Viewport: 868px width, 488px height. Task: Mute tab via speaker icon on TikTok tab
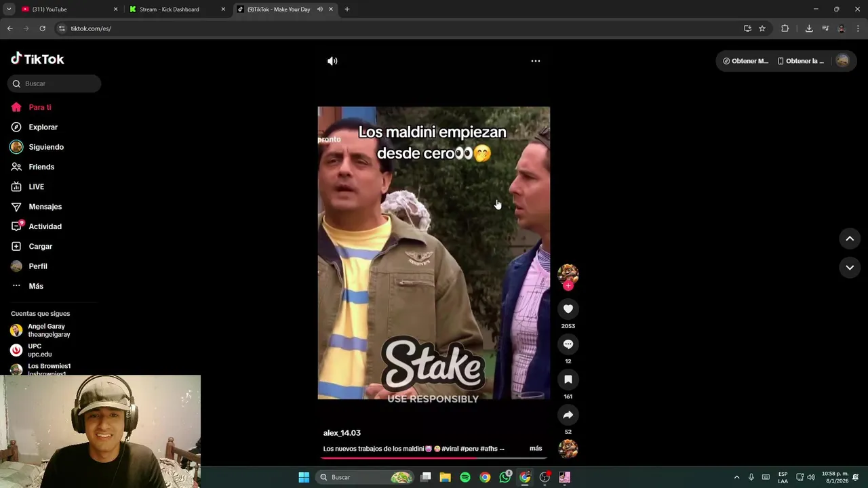319,9
